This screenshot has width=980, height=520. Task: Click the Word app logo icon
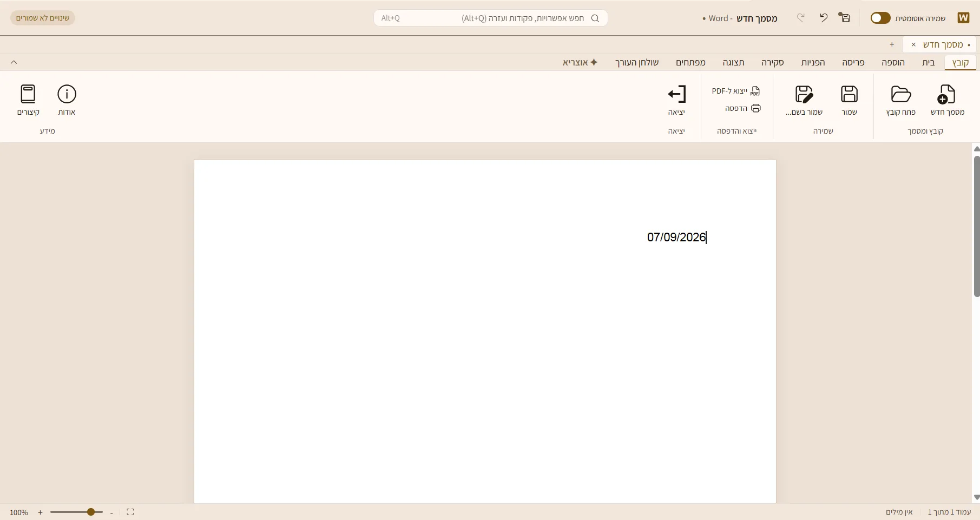(x=963, y=18)
